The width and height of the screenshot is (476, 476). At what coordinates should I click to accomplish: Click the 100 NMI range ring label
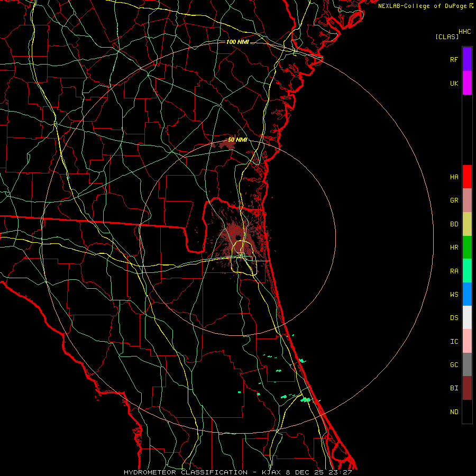click(237, 42)
